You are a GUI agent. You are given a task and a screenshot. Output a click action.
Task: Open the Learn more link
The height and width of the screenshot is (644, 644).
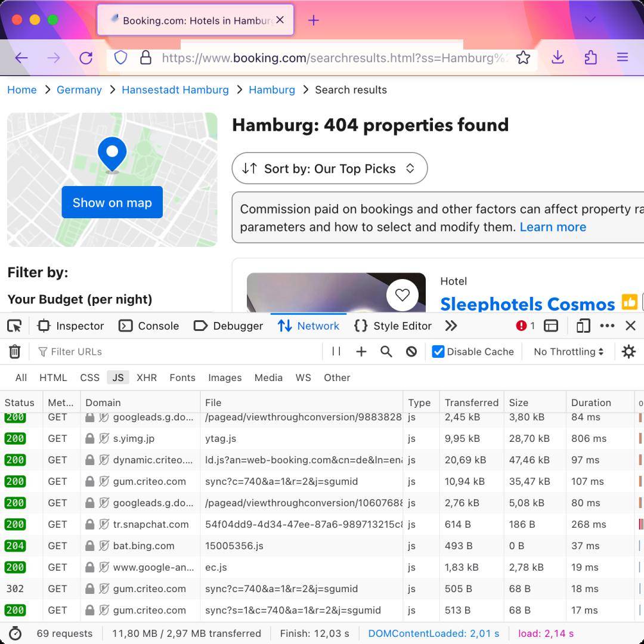click(552, 227)
